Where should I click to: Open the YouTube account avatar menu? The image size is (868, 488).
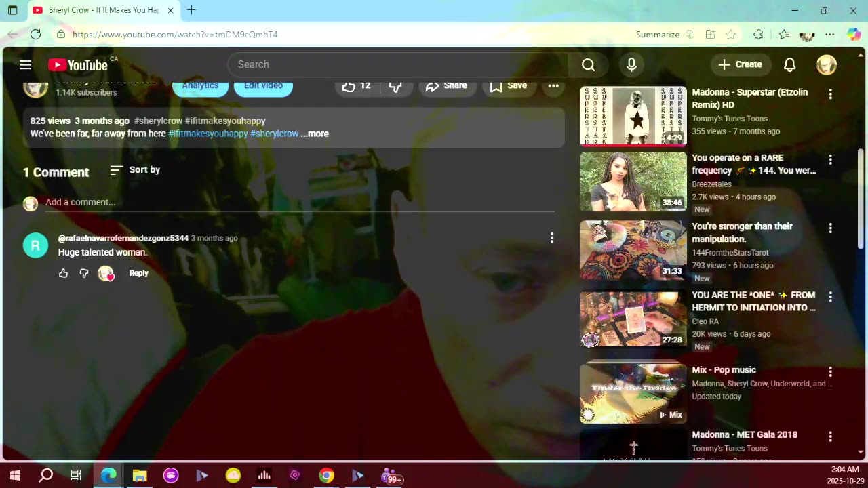click(x=827, y=64)
